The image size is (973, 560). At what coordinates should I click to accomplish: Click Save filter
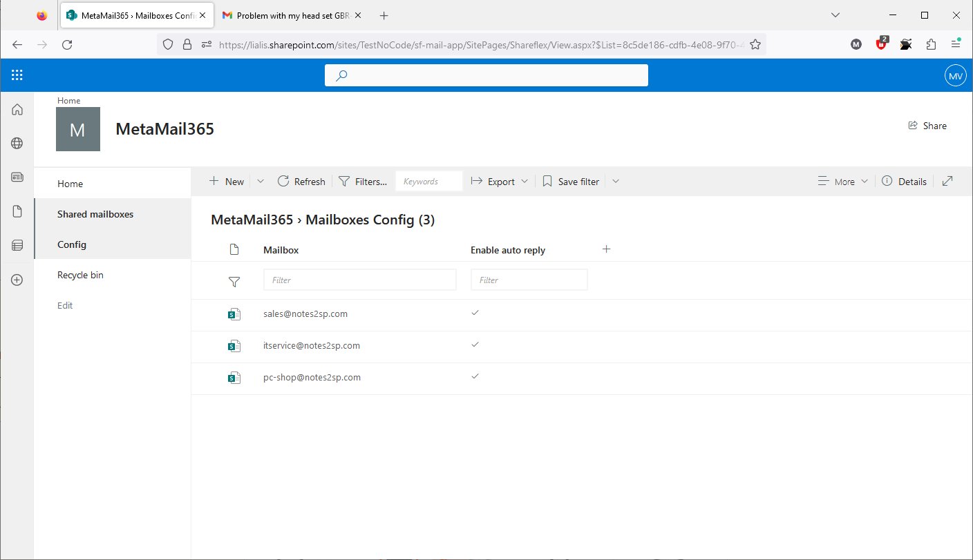click(x=571, y=182)
